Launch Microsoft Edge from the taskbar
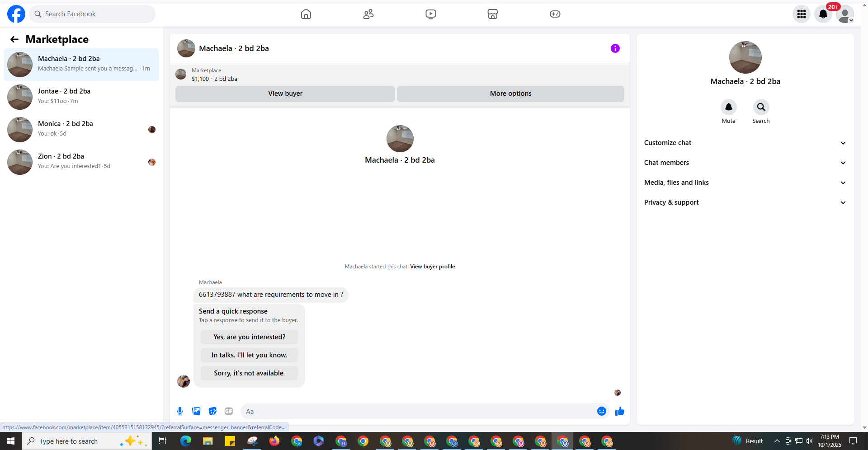The image size is (868, 450). tap(186, 441)
